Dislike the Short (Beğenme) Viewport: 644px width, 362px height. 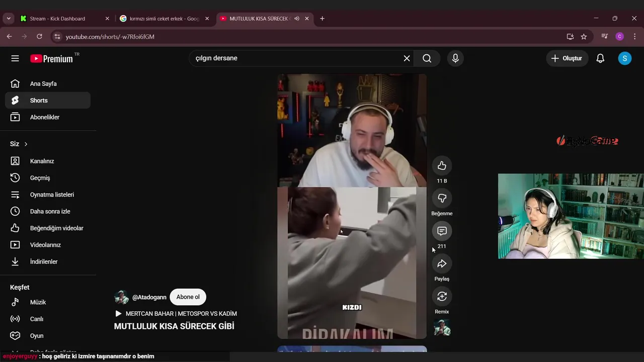pos(442,198)
